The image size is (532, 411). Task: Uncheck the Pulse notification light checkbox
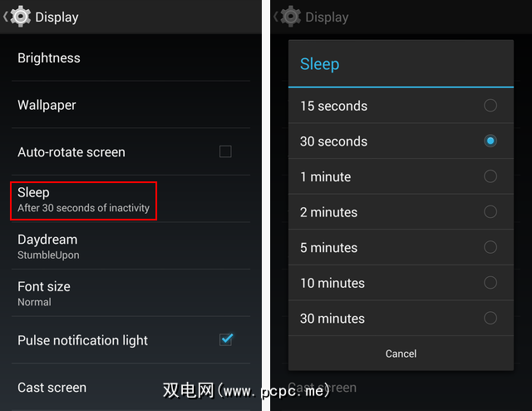point(226,339)
